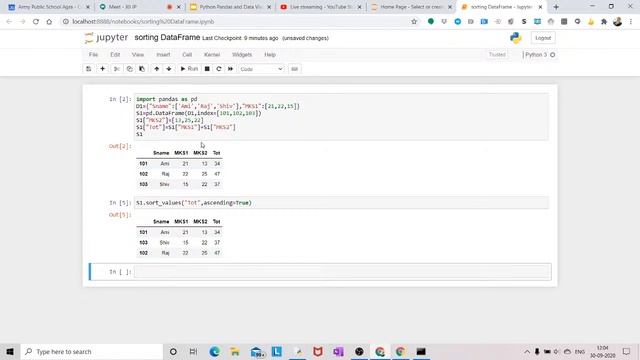Save the notebook with the floppy icon
Screen dimensions: 640x360
[x=89, y=69]
